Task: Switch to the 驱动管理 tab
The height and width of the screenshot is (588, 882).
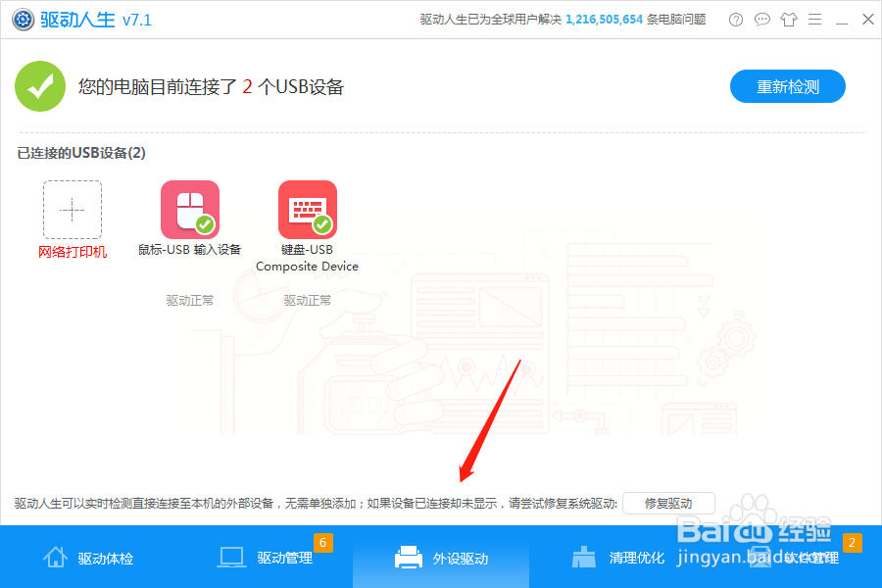Action: 265,557
